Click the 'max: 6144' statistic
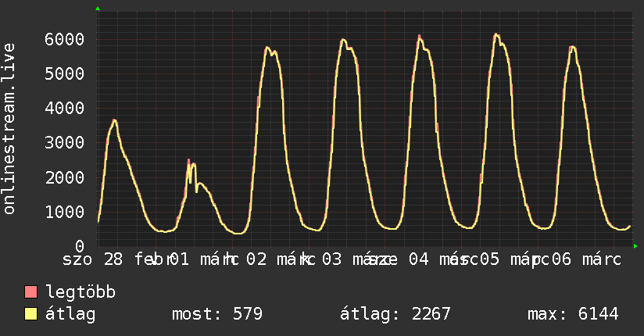The image size is (644, 336). 573,314
